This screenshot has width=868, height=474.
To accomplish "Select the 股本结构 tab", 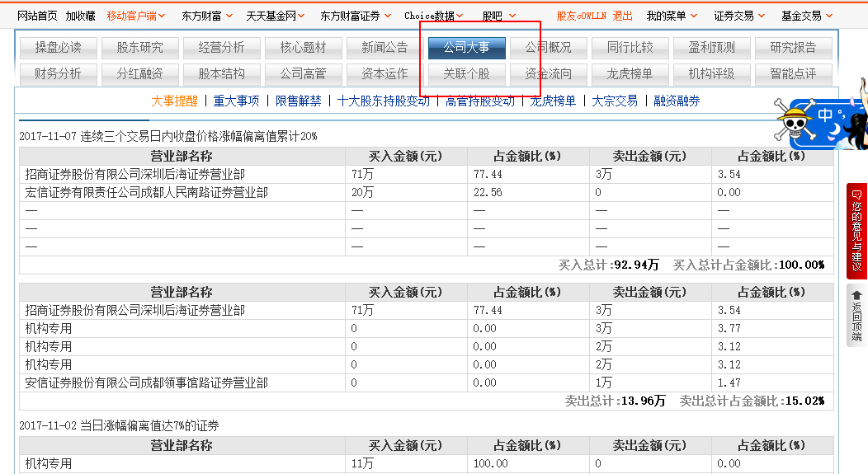I will pyautogui.click(x=221, y=74).
